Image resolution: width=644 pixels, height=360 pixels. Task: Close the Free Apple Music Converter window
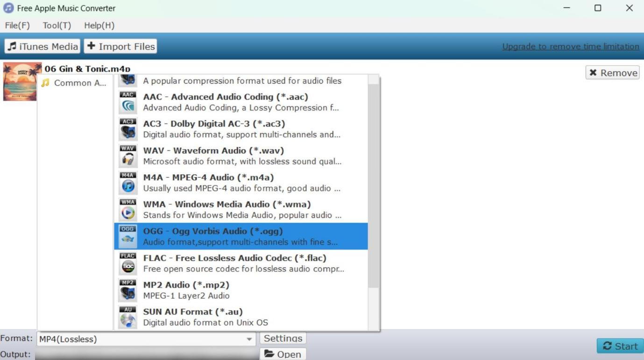[629, 8]
